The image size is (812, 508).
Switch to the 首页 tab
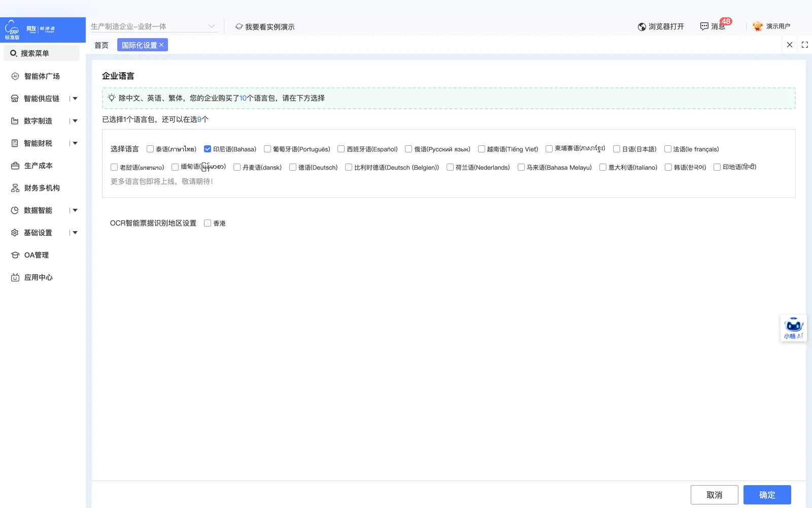[x=101, y=45]
